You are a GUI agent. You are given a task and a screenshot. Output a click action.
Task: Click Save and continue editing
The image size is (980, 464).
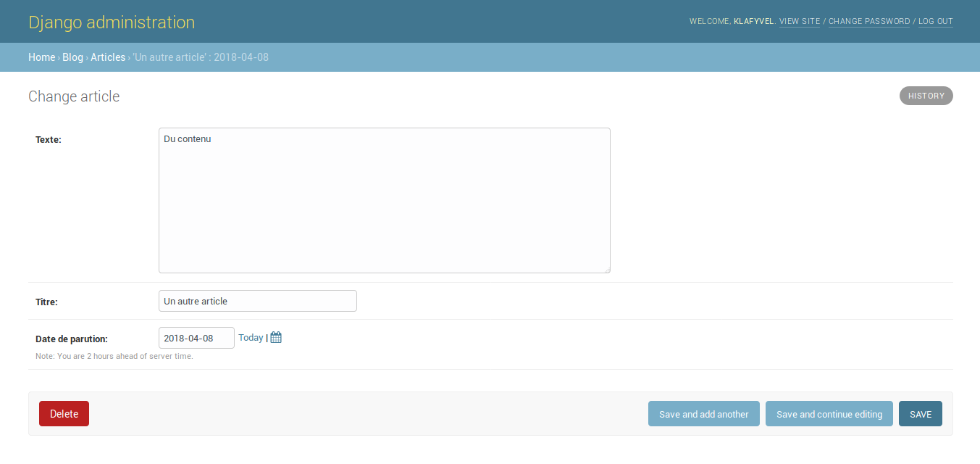pos(829,414)
